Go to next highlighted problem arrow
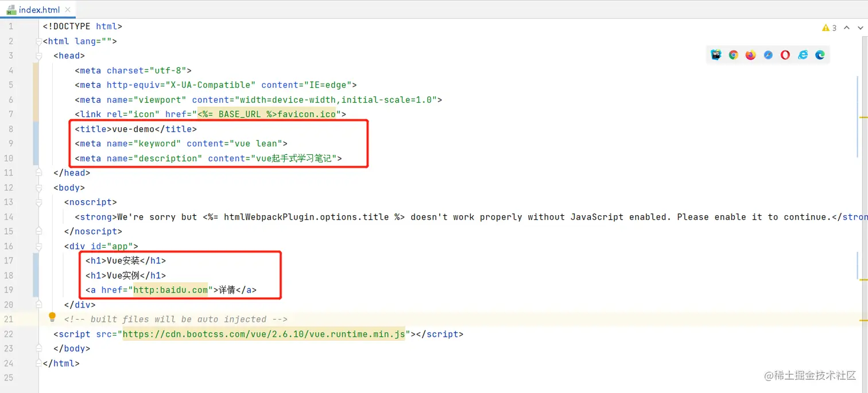The height and width of the screenshot is (393, 868). coord(861,28)
